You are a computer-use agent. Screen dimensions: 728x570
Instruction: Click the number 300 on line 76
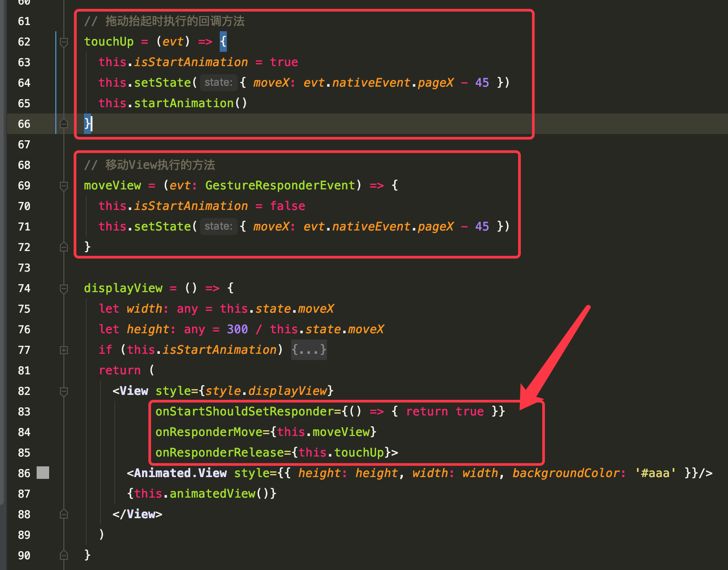point(237,329)
